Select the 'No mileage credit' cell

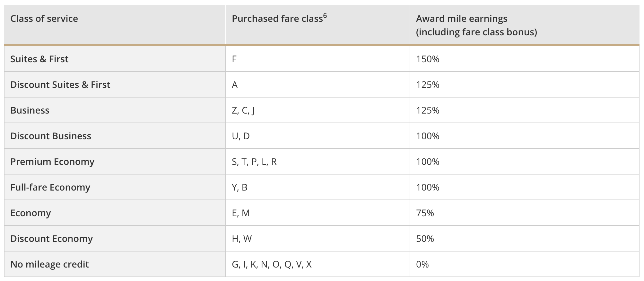[x=49, y=264]
